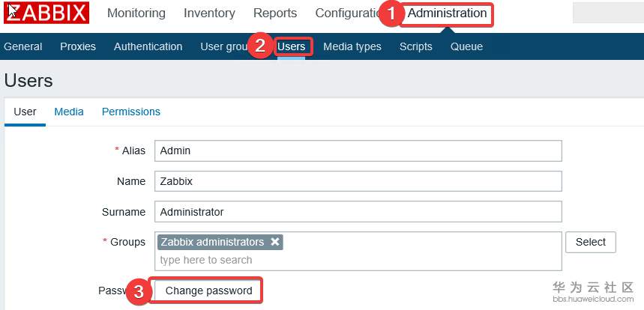Go to General submenu
Viewport: 644px width, 310px height.
click(22, 46)
